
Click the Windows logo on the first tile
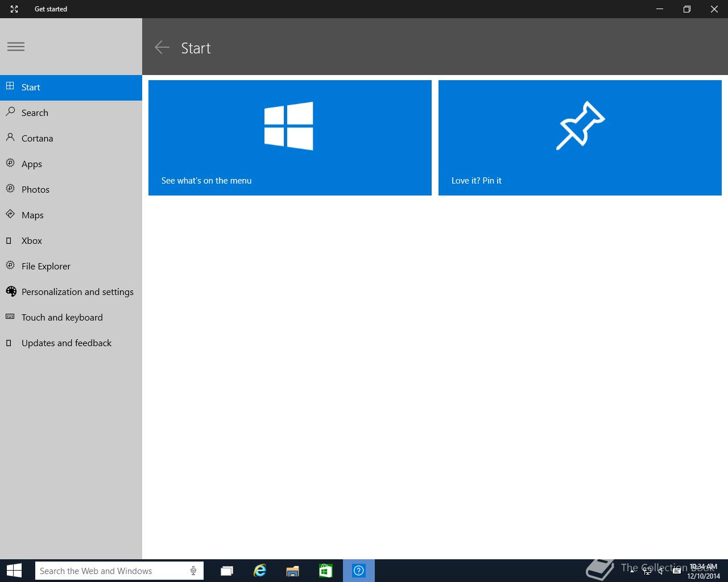[x=289, y=126]
